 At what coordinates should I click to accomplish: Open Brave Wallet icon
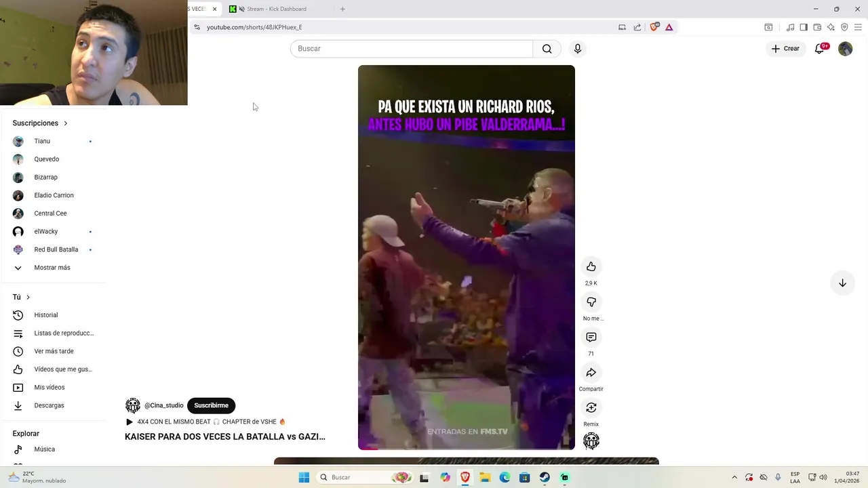[817, 27]
